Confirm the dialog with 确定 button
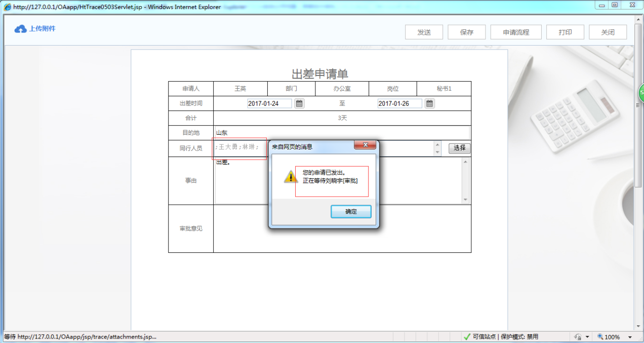 pos(351,211)
